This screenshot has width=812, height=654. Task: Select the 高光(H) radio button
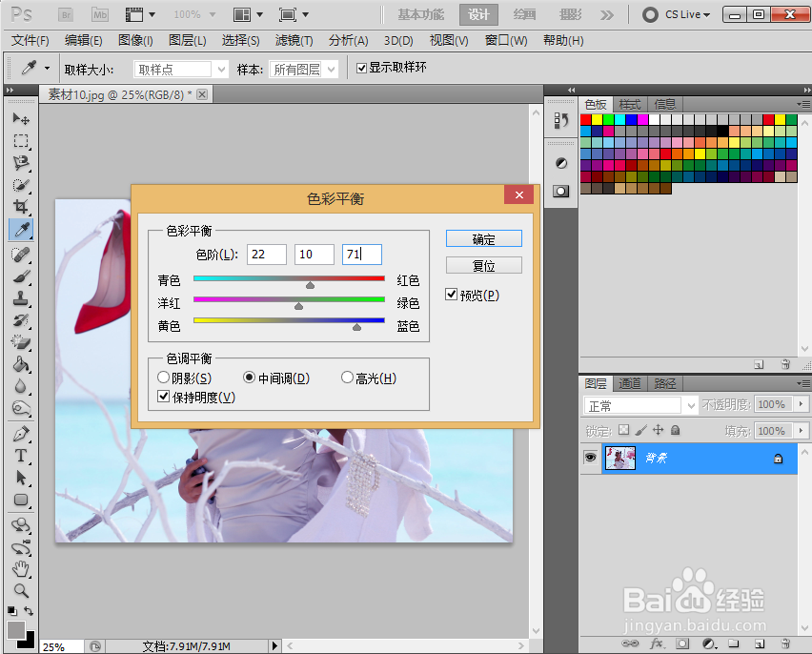pos(347,378)
